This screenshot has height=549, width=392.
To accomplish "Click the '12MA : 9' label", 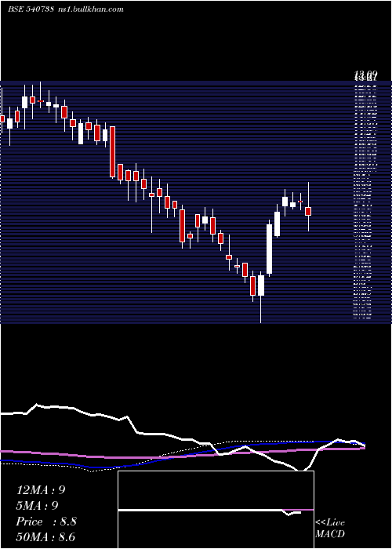I will [x=41, y=490].
